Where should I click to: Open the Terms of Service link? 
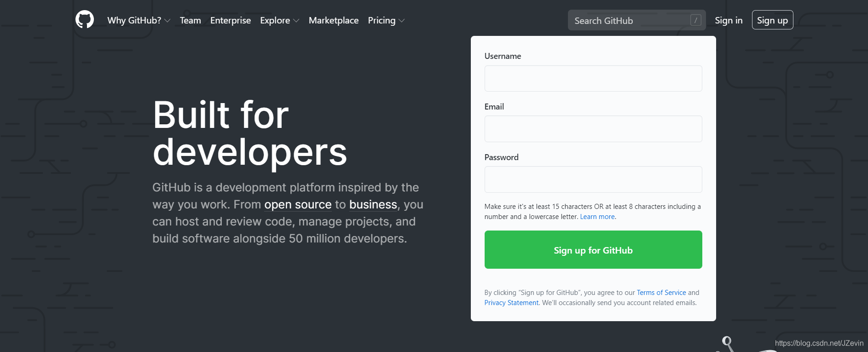[x=661, y=293]
